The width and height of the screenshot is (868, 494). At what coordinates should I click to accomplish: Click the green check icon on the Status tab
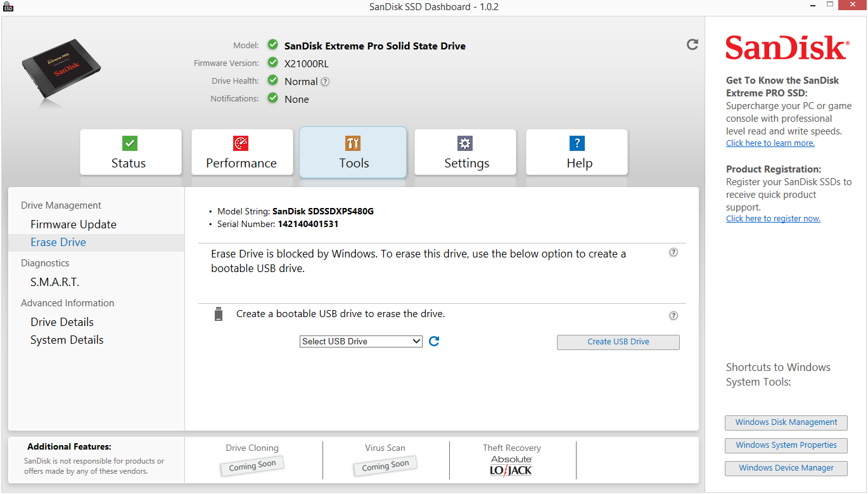pos(129,143)
